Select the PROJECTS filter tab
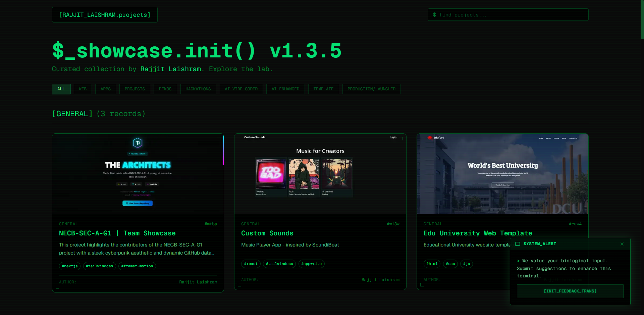The width and height of the screenshot is (644, 315). click(135, 89)
